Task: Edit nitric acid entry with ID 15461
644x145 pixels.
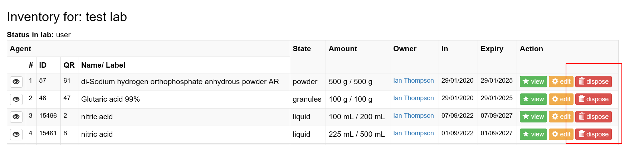Action: pyautogui.click(x=561, y=134)
